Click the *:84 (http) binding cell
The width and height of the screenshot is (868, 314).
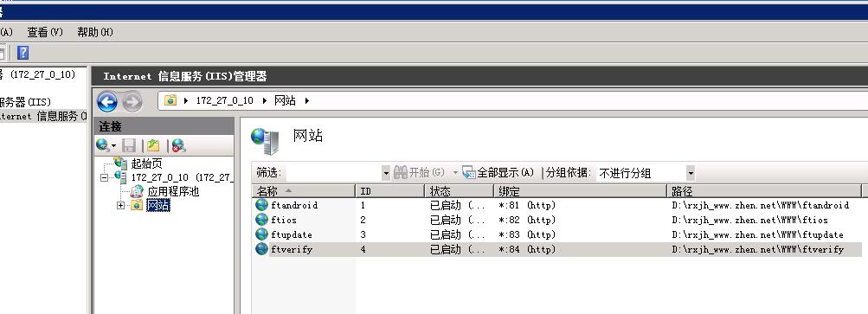click(527, 249)
